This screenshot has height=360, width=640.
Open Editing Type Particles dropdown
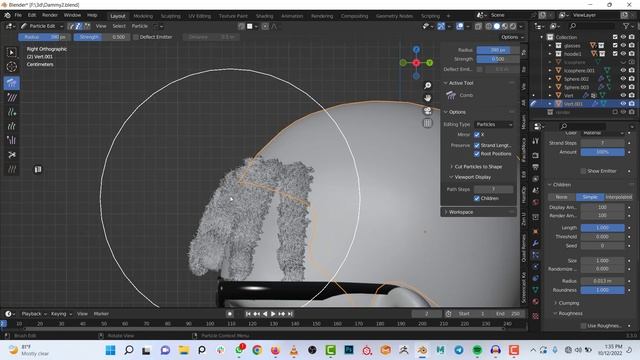coord(493,124)
